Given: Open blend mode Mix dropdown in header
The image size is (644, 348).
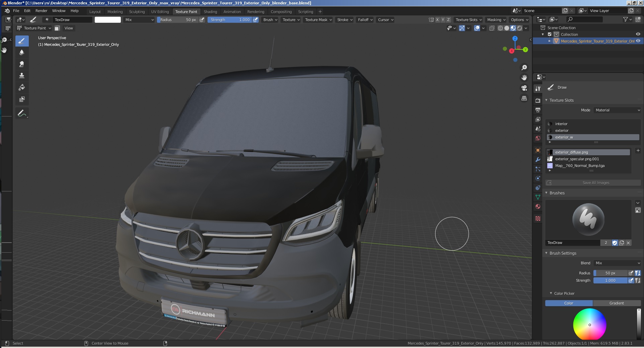Looking at the screenshot, I should point(139,20).
